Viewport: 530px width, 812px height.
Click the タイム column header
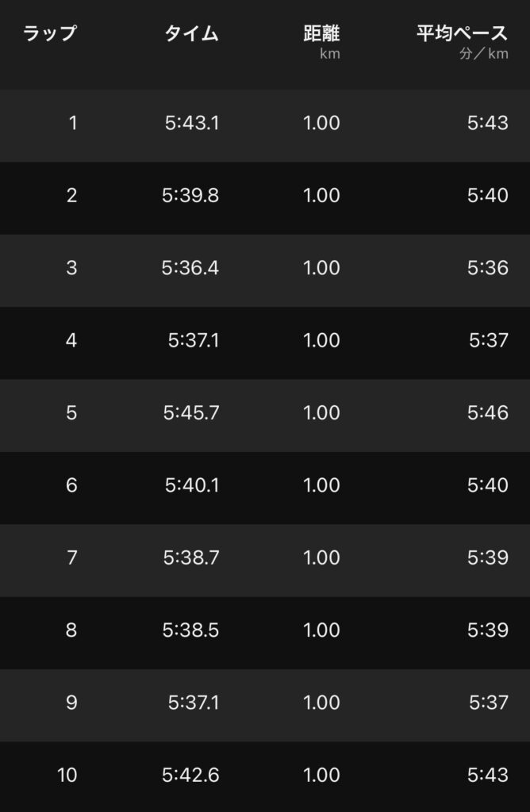191,34
